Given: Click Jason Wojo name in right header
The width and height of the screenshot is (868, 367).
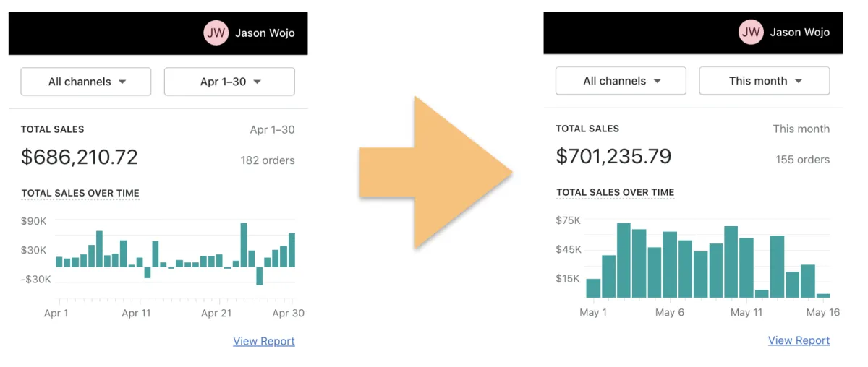Looking at the screenshot, I should [799, 32].
